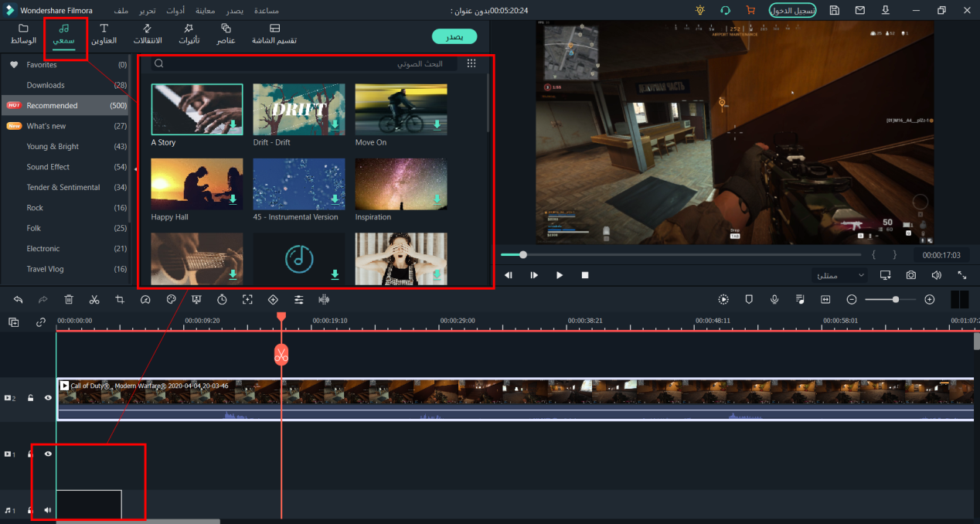The width and height of the screenshot is (980, 524).
Task: Open the shopping cart icon
Action: tap(750, 11)
